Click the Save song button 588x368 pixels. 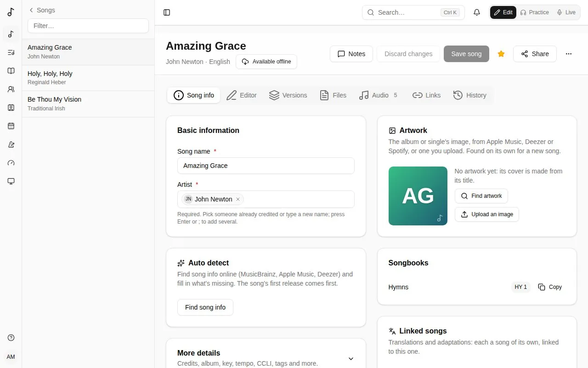(466, 54)
